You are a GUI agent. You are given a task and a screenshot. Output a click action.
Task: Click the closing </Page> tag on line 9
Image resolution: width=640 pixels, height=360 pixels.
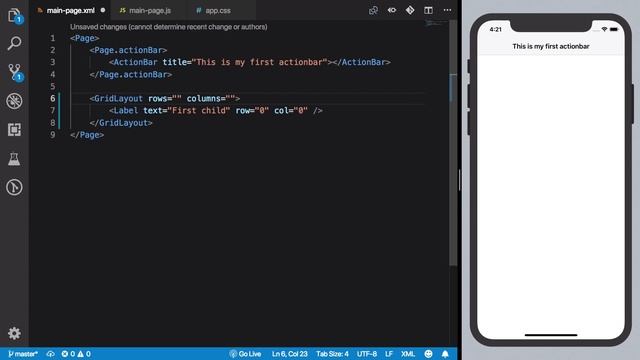(87, 135)
